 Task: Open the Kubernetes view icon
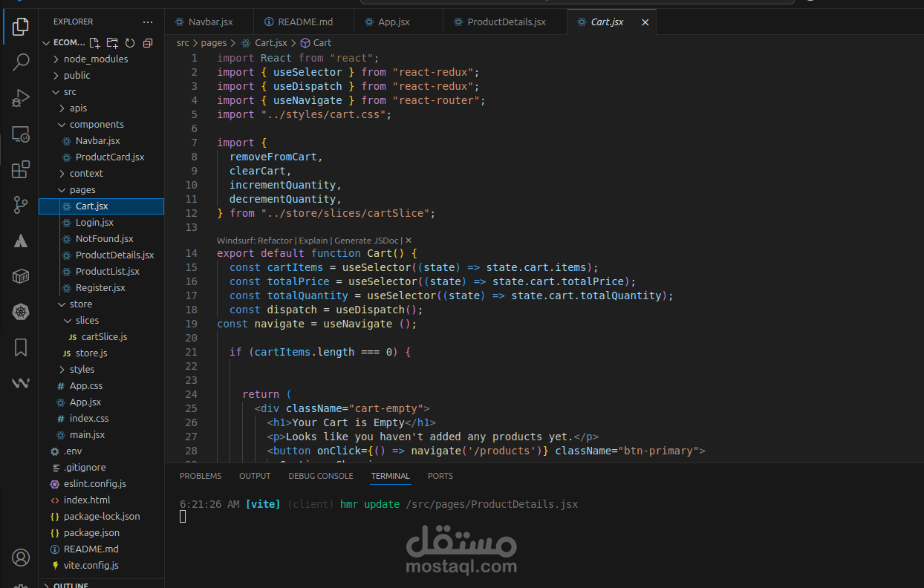[x=21, y=313]
